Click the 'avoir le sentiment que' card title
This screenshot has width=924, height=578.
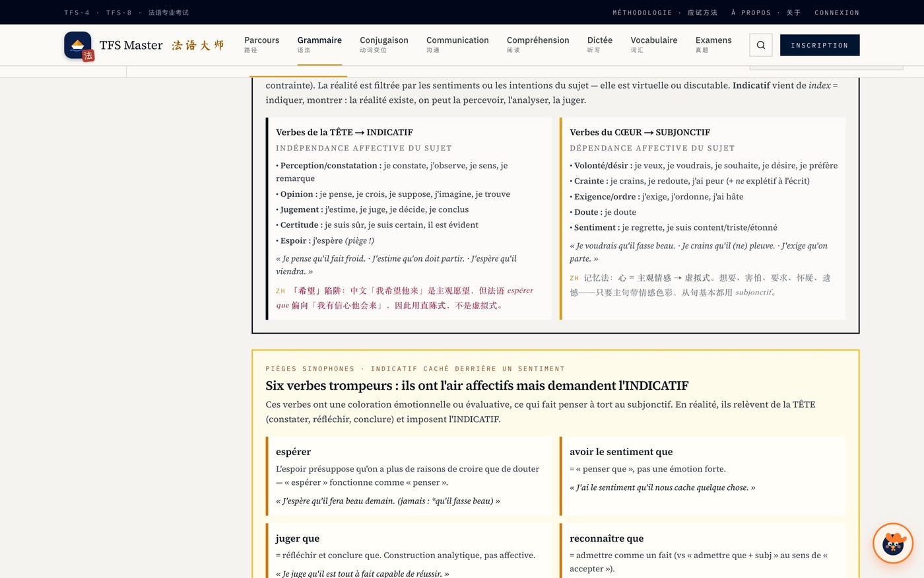coord(621,452)
